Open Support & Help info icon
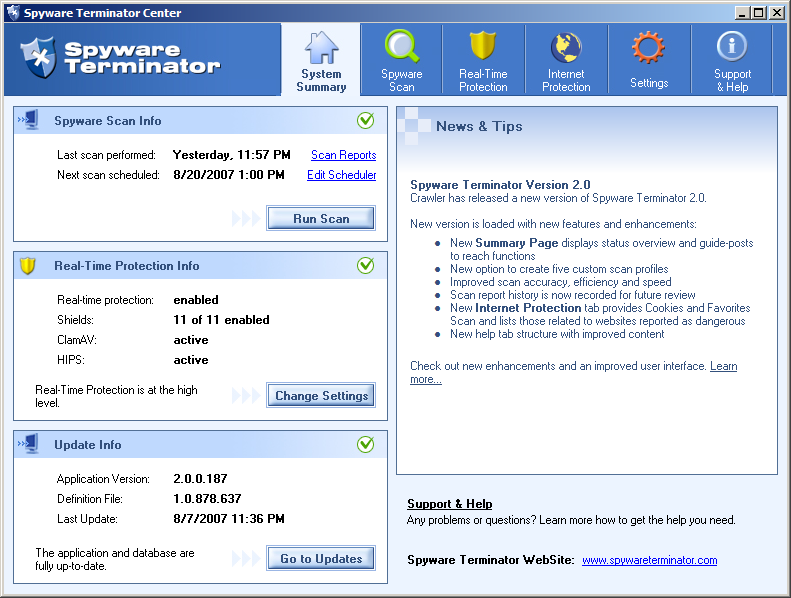Viewport: 791px width, 598px height. tap(732, 47)
